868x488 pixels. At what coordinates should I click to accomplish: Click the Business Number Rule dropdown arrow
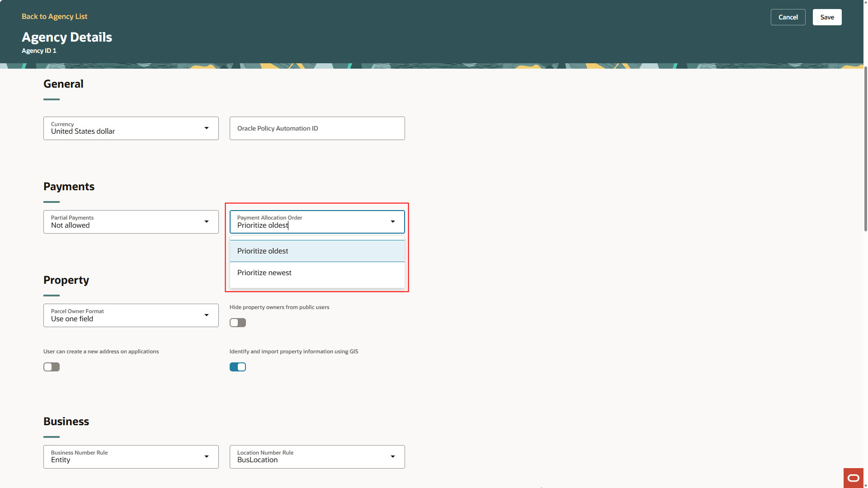click(x=207, y=456)
